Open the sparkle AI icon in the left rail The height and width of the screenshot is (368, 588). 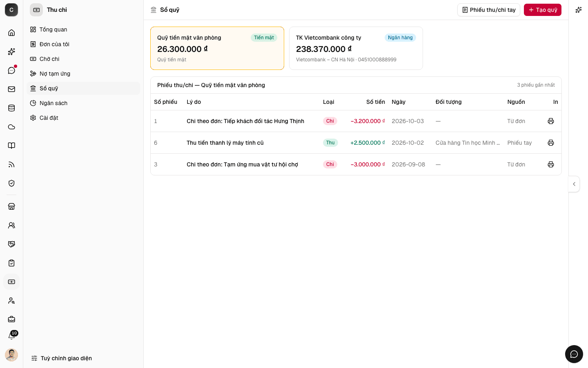(11, 52)
